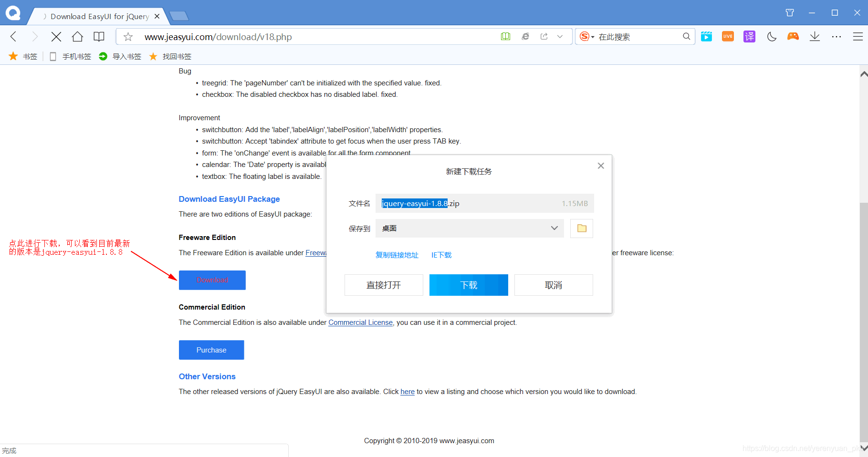Close the Download EasyUI for jQuery tab
868x457 pixels.
coord(157,16)
